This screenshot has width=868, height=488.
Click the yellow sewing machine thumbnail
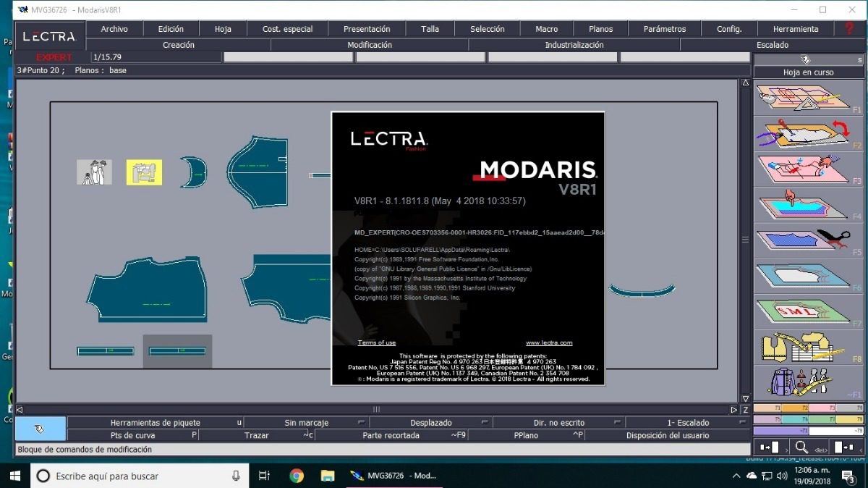pyautogui.click(x=144, y=172)
